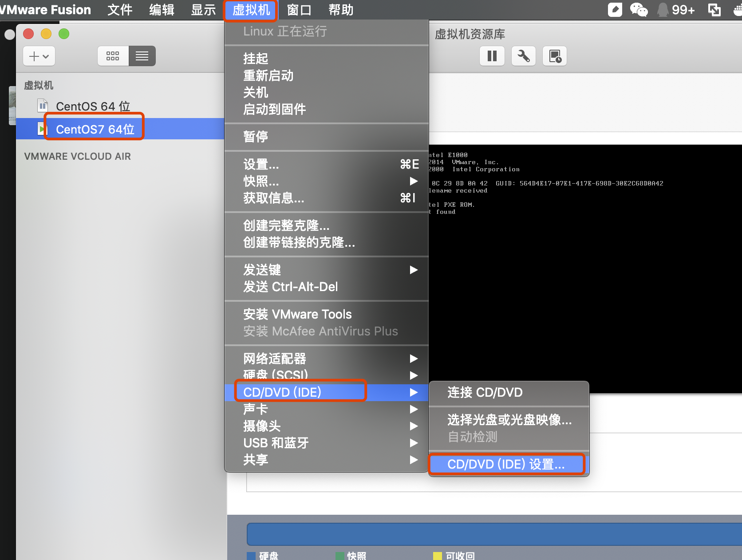The height and width of the screenshot is (560, 742).
Task: Switch to list view icon
Action: pos(142,56)
